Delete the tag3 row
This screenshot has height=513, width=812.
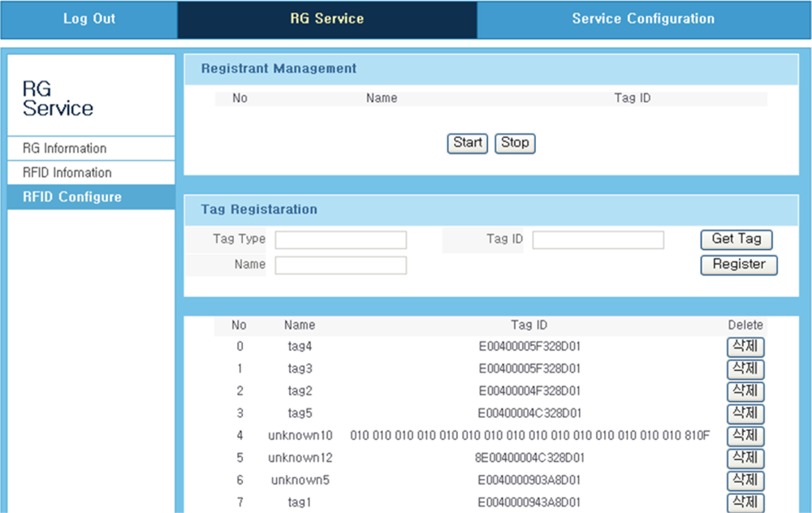click(745, 369)
